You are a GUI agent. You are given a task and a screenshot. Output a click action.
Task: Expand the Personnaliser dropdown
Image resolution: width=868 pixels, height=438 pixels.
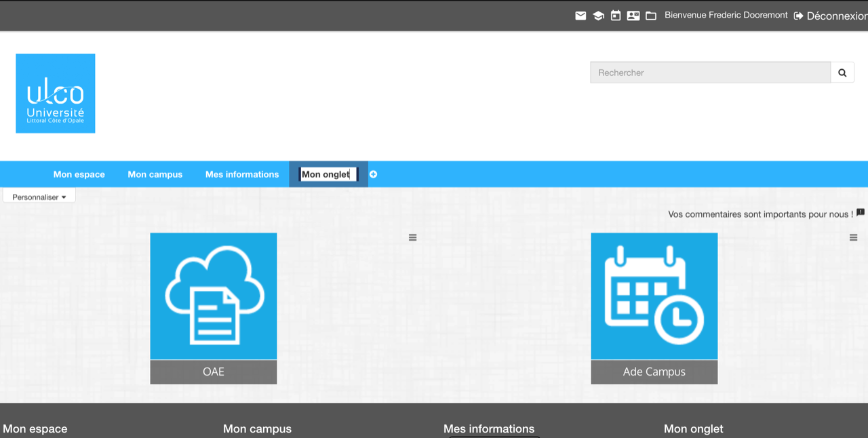(x=39, y=197)
